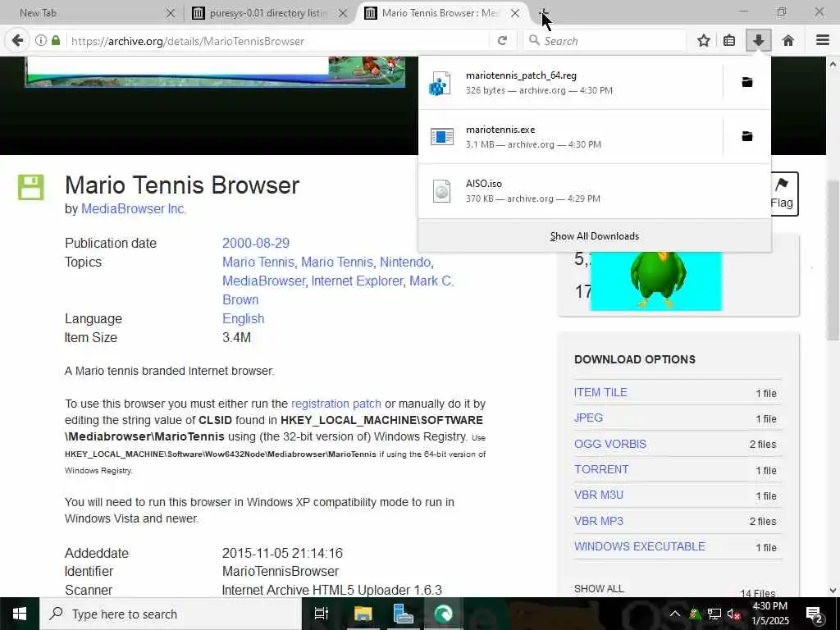Download the JPEG option
840x630 pixels.
(588, 418)
